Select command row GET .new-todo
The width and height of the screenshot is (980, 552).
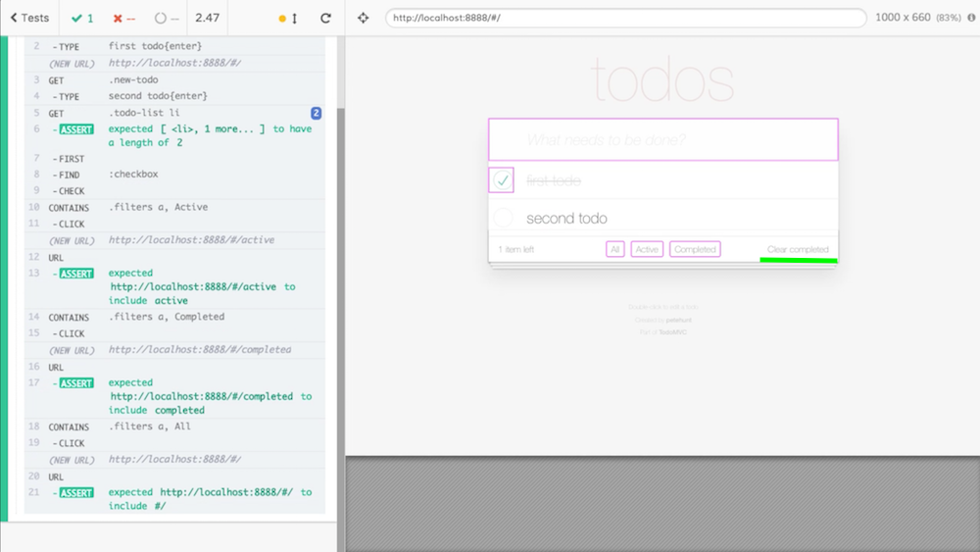coord(174,80)
